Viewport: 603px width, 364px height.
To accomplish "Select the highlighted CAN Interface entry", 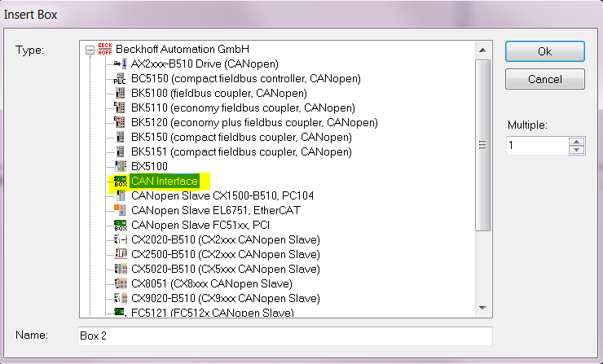I will point(165,181).
